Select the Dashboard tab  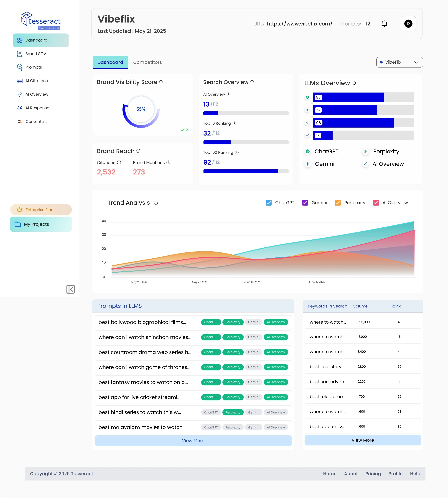coord(110,62)
